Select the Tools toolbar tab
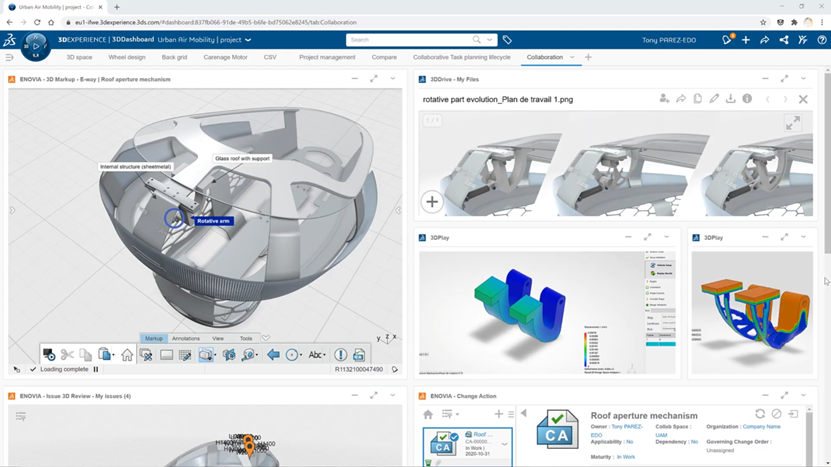The height and width of the screenshot is (467, 831). 246,338
